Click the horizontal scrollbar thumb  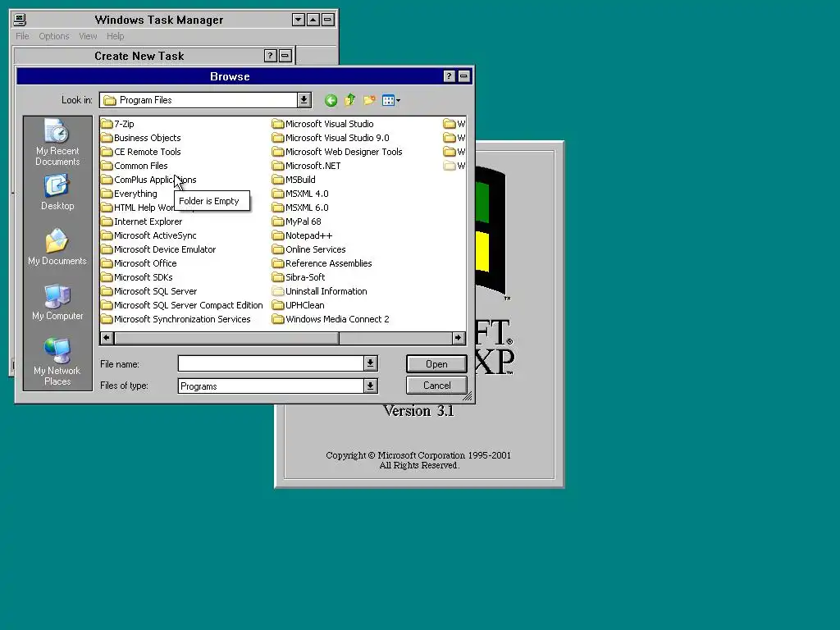226,337
